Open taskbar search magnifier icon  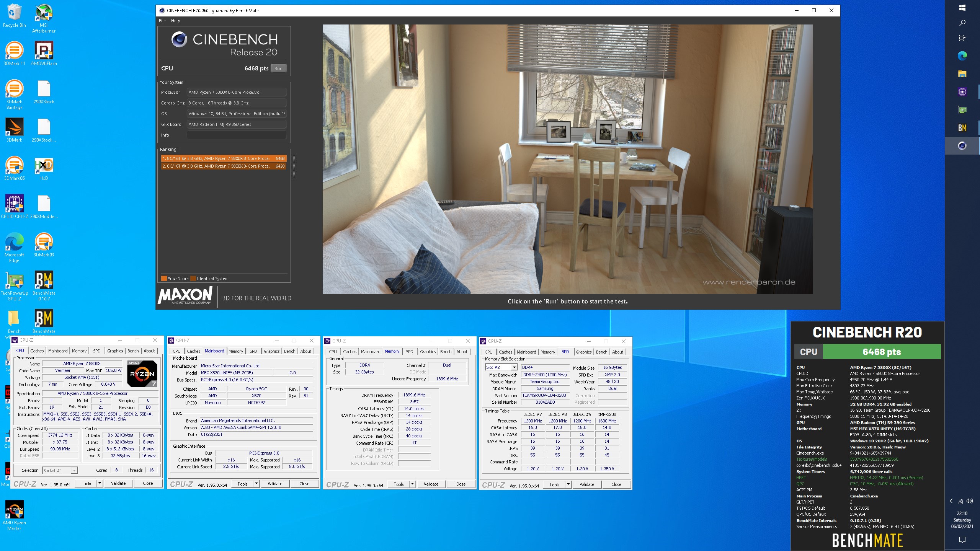coord(962,23)
